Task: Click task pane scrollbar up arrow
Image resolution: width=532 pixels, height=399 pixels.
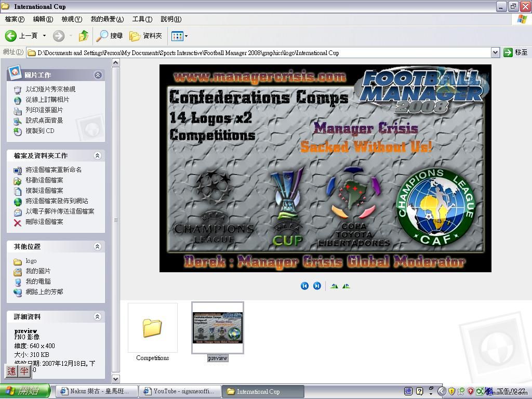Action: pos(116,63)
